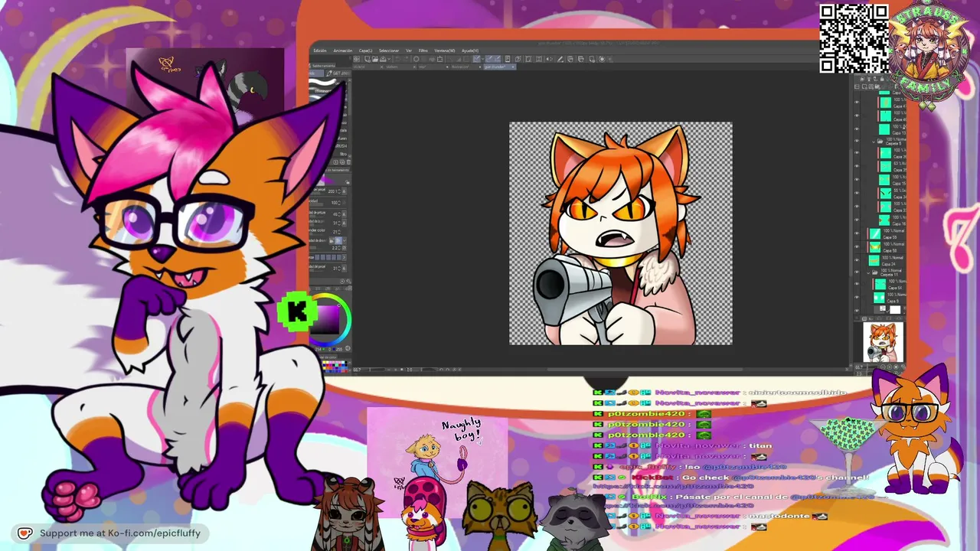Click the New document toolbar icon
980x551 pixels.
368,59
